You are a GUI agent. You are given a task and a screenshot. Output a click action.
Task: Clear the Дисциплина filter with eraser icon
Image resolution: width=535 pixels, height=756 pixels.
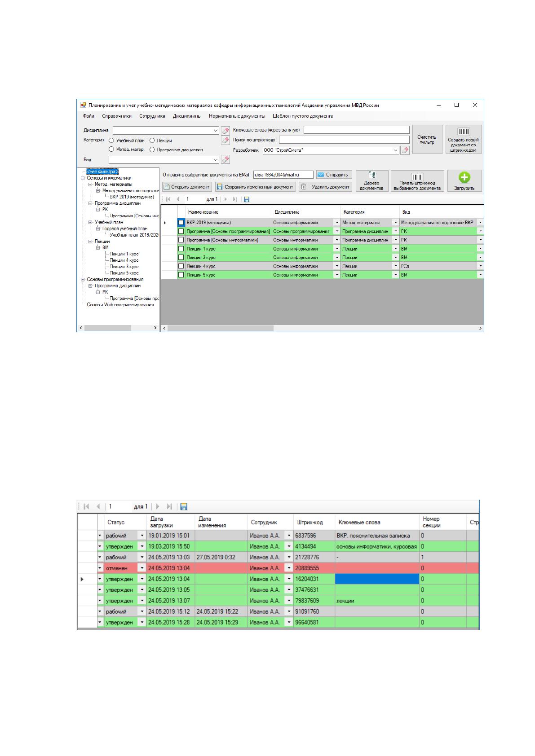click(225, 131)
